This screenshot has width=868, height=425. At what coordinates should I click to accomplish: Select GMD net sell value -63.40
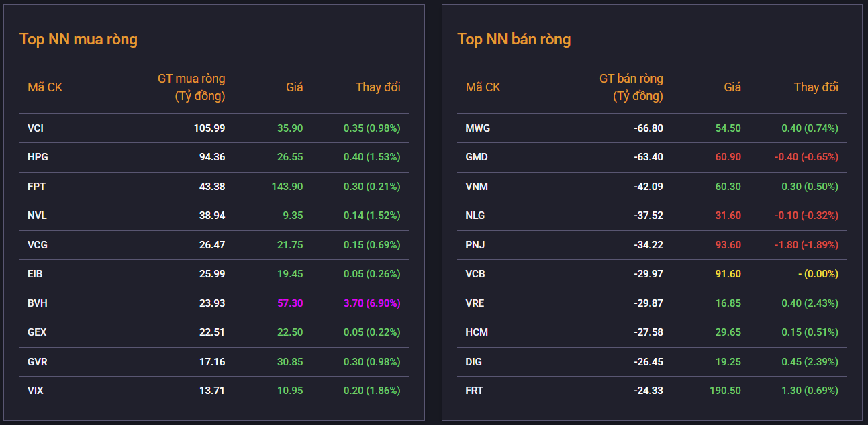coord(648,157)
